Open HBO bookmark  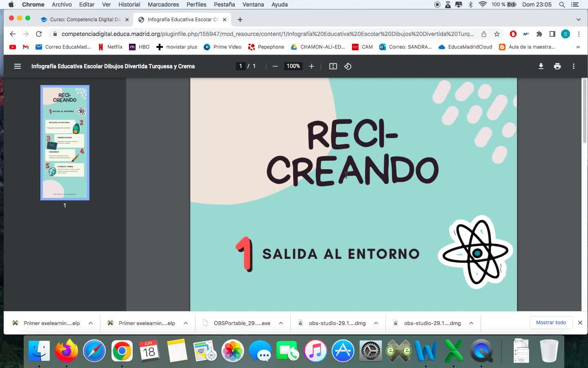[x=139, y=47]
